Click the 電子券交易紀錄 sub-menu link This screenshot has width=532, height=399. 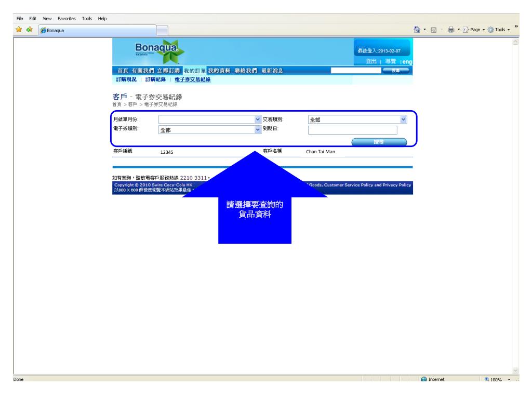click(192, 79)
